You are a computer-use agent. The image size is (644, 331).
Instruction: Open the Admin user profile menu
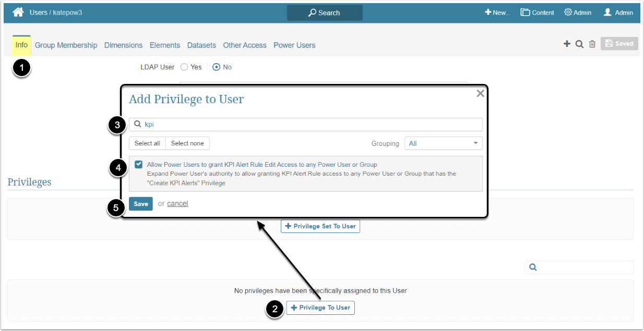(x=618, y=13)
